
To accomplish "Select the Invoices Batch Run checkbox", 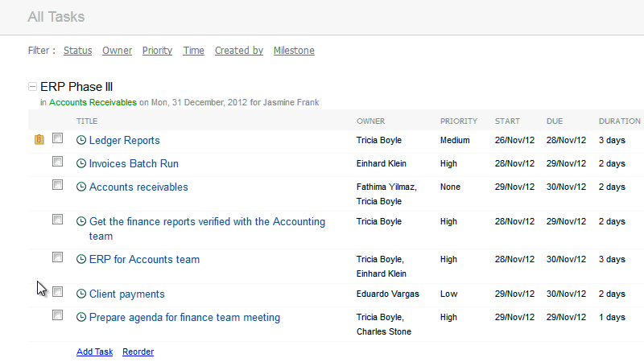I will pyautogui.click(x=58, y=162).
